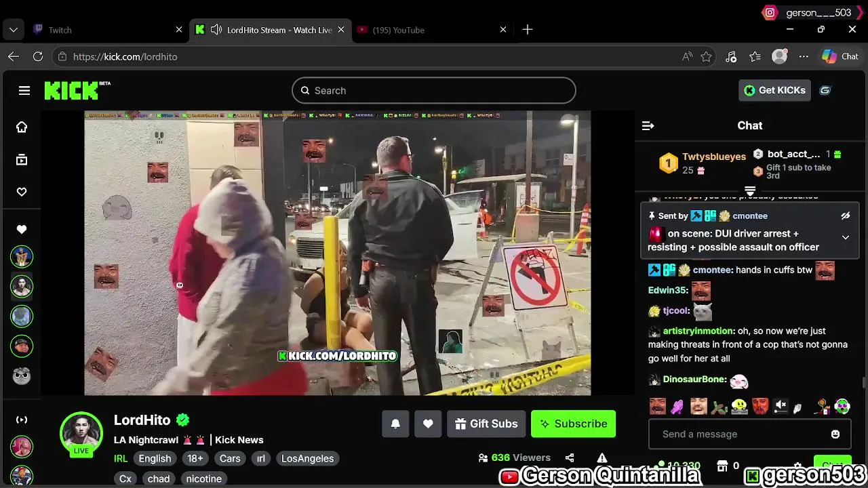Image resolution: width=868 pixels, height=488 pixels.
Task: Open the share icon beside viewer count
Action: click(570, 457)
